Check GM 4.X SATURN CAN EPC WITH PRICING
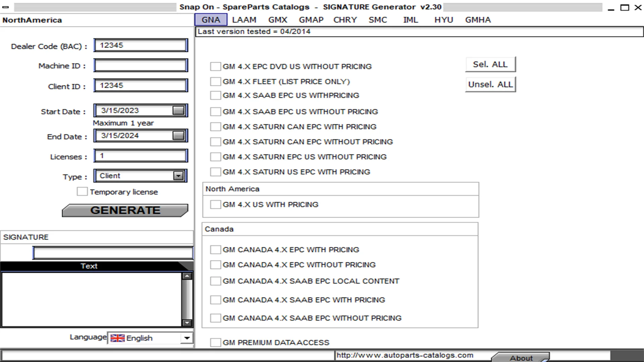The width and height of the screenshot is (644, 362). click(215, 127)
